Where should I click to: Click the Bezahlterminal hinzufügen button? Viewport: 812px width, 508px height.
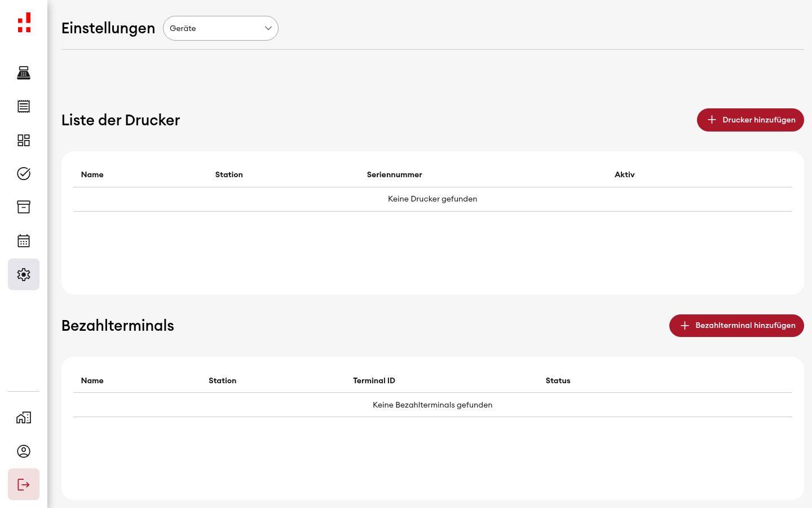[x=736, y=326]
